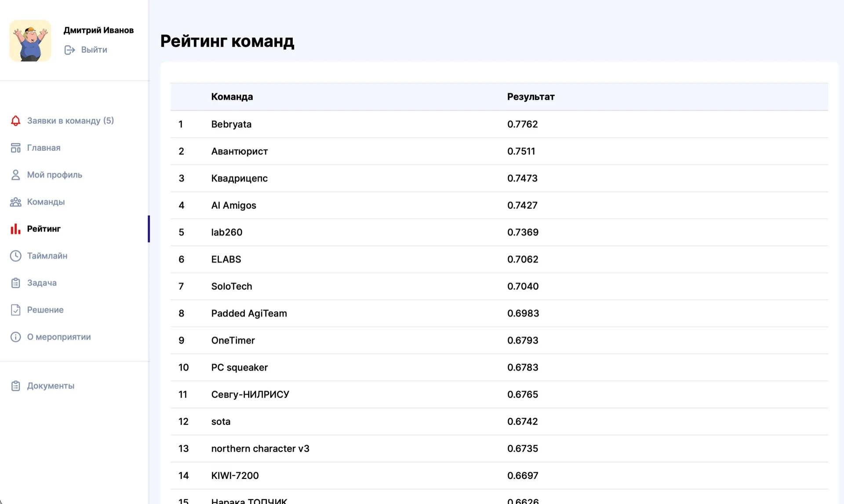The image size is (844, 504).
Task: Click the Результат column header
Action: click(531, 97)
